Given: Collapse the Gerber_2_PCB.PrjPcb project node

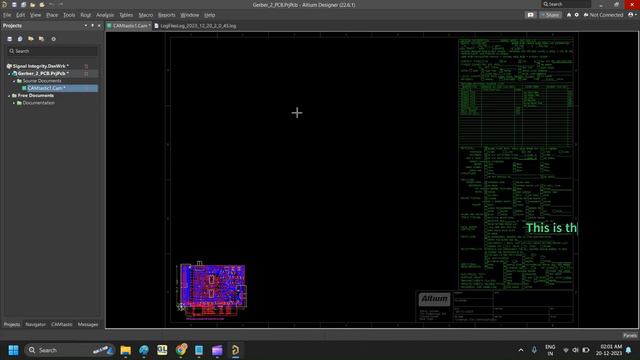Looking at the screenshot, I should 9,73.
